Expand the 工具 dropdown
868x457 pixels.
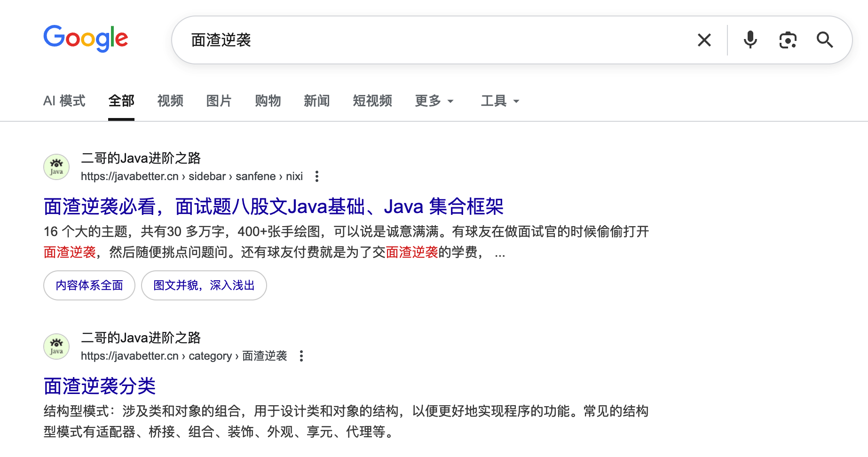(x=500, y=101)
